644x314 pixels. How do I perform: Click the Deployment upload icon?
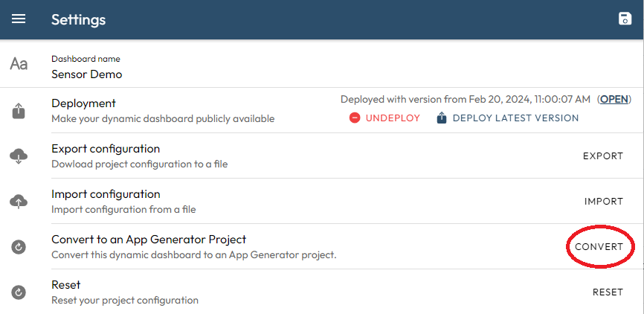click(x=19, y=111)
